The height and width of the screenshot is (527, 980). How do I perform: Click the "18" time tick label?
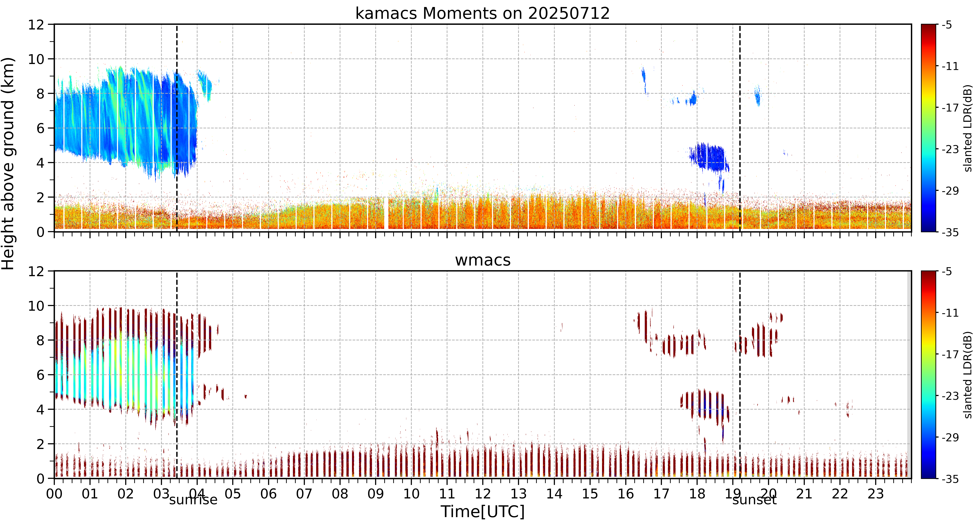coord(697,494)
